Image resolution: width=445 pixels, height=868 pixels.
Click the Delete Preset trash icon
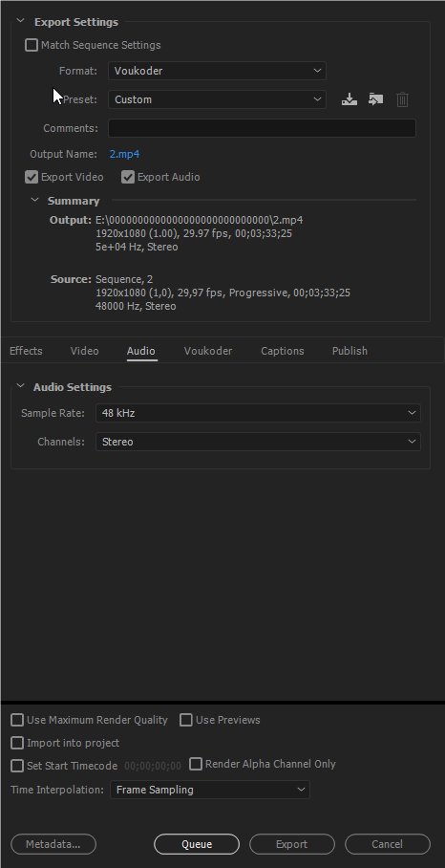click(402, 99)
